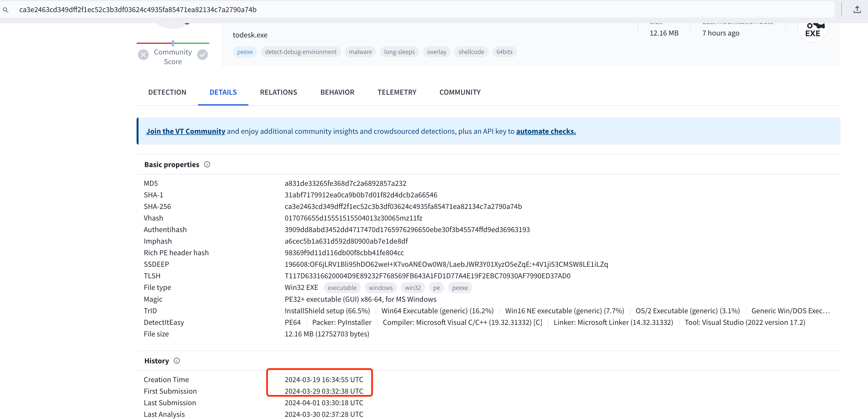Image resolution: width=868 pixels, height=419 pixels.
Task: Click the win32 file type tag
Action: point(413,288)
